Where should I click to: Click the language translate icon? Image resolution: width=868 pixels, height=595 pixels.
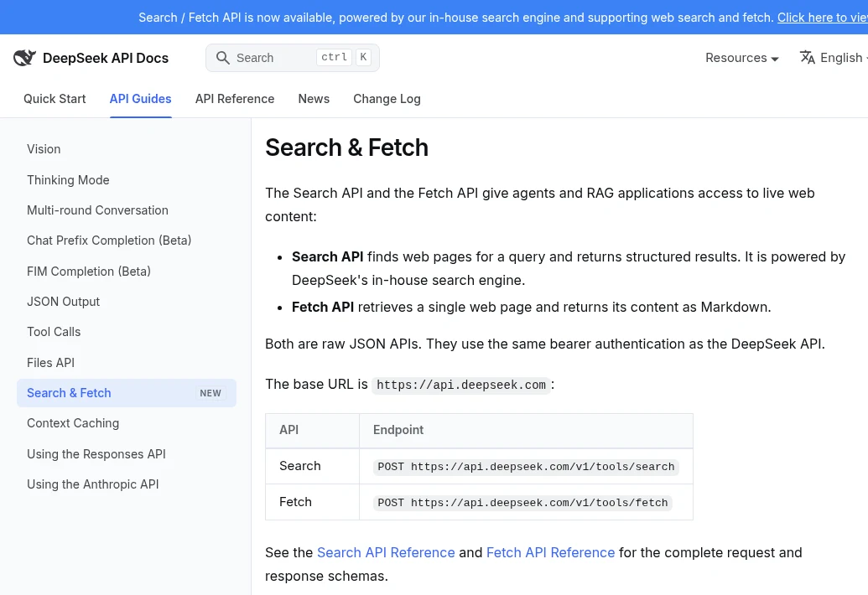point(807,58)
